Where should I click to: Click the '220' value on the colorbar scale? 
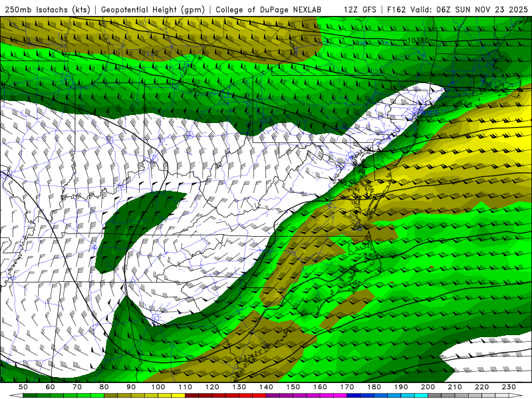[481, 387]
